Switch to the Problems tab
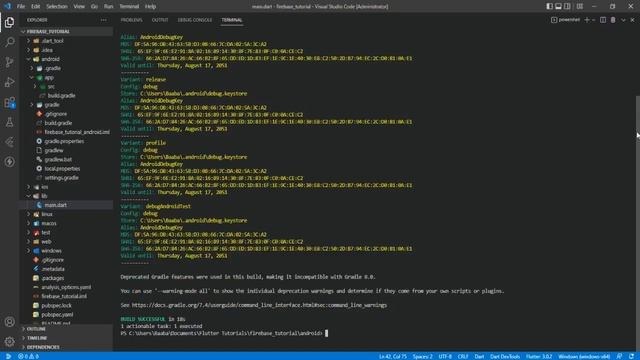The image size is (640, 360). pos(131,20)
